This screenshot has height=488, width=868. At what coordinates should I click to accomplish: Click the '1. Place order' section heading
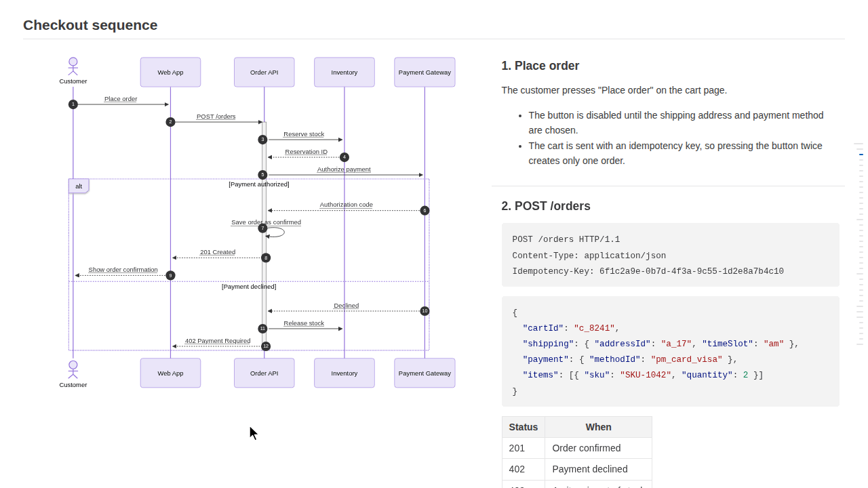click(540, 66)
